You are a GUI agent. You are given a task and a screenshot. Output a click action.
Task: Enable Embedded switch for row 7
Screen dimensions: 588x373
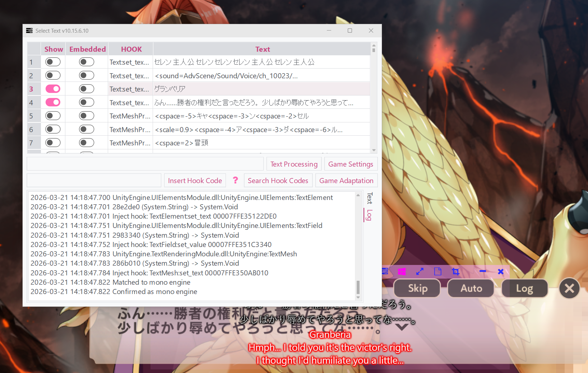[87, 143]
